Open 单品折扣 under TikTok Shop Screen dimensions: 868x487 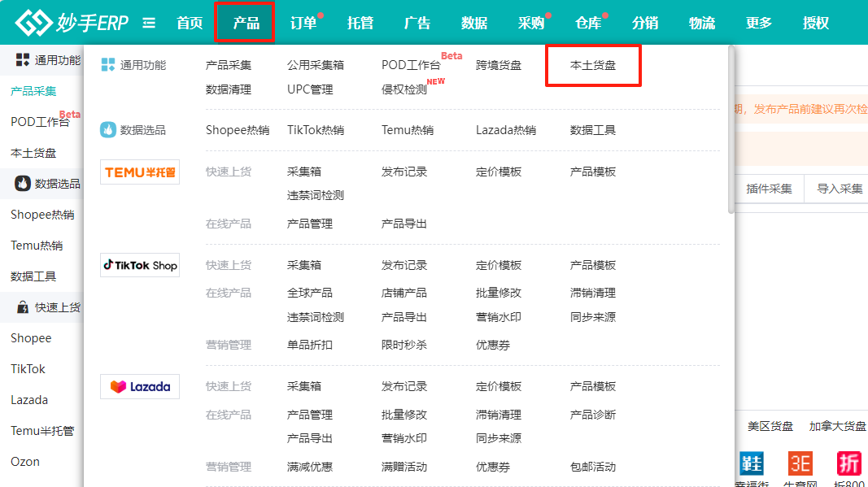(310, 345)
